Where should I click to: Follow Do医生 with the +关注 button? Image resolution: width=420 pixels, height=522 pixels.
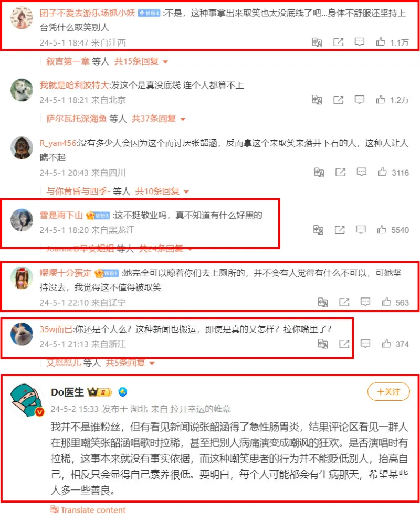coord(388,391)
